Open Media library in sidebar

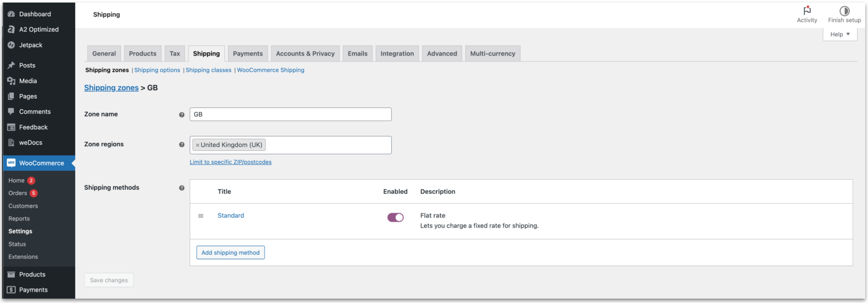pyautogui.click(x=28, y=80)
